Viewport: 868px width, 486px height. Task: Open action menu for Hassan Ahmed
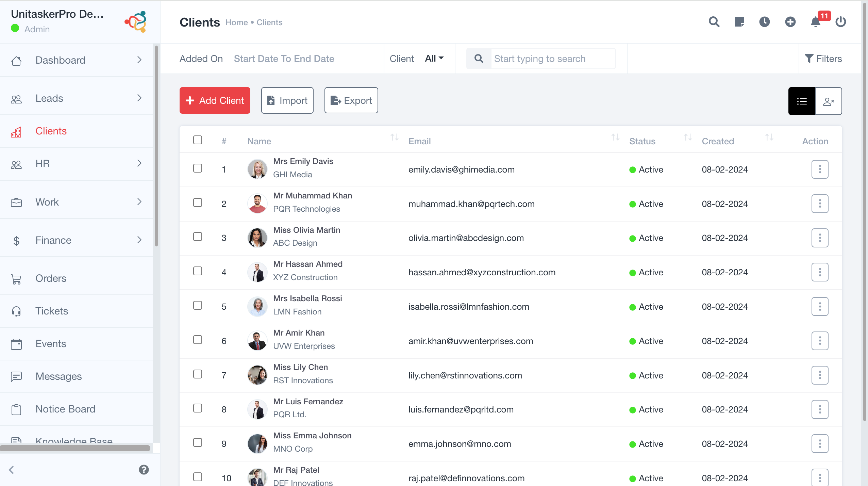point(820,272)
